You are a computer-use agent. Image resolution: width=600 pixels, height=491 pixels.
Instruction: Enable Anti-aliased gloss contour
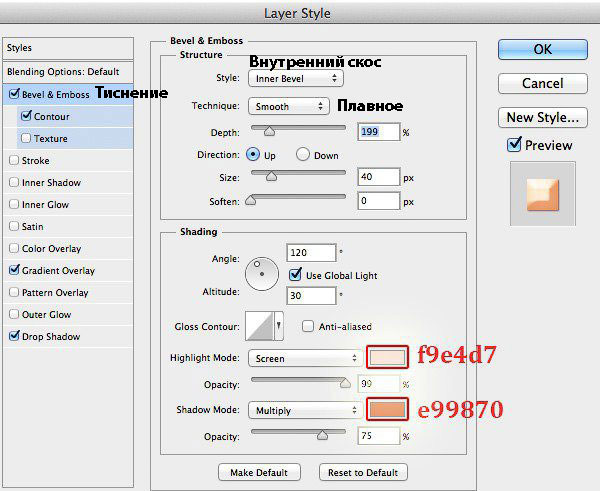pyautogui.click(x=308, y=326)
